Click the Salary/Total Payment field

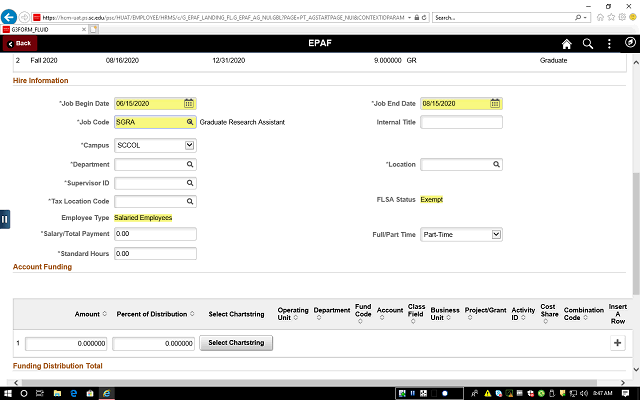(x=155, y=234)
